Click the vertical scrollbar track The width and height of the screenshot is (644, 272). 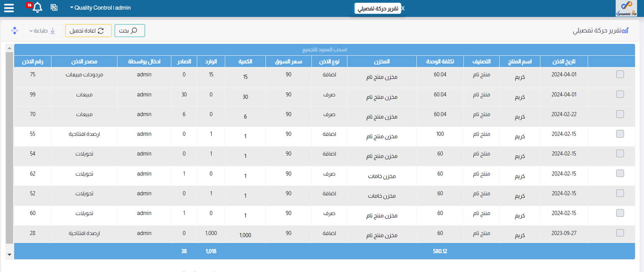click(x=9, y=149)
